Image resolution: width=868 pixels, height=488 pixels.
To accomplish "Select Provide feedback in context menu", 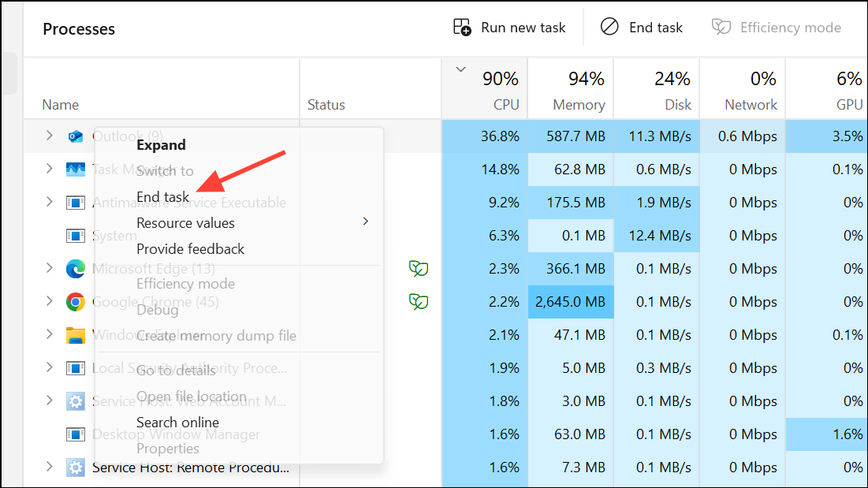I will point(191,249).
